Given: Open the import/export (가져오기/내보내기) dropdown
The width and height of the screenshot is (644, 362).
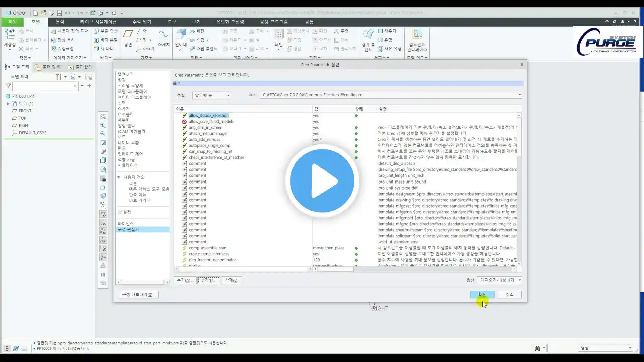Looking at the screenshot, I should tap(499, 280).
